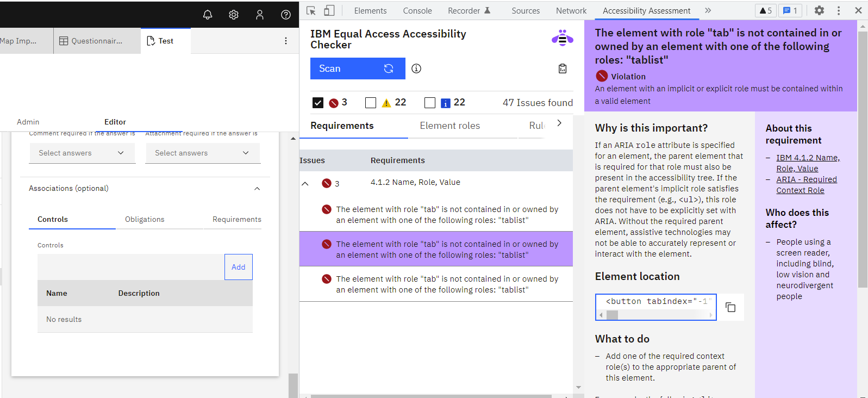This screenshot has height=398, width=868.
Task: Open the tab overflow three-dot menu
Action: (x=286, y=41)
